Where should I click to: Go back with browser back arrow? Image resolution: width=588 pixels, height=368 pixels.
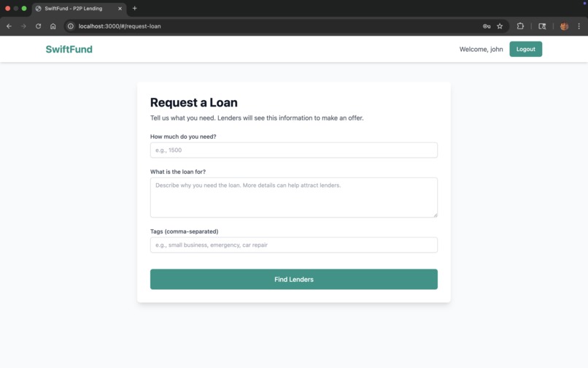click(9, 26)
